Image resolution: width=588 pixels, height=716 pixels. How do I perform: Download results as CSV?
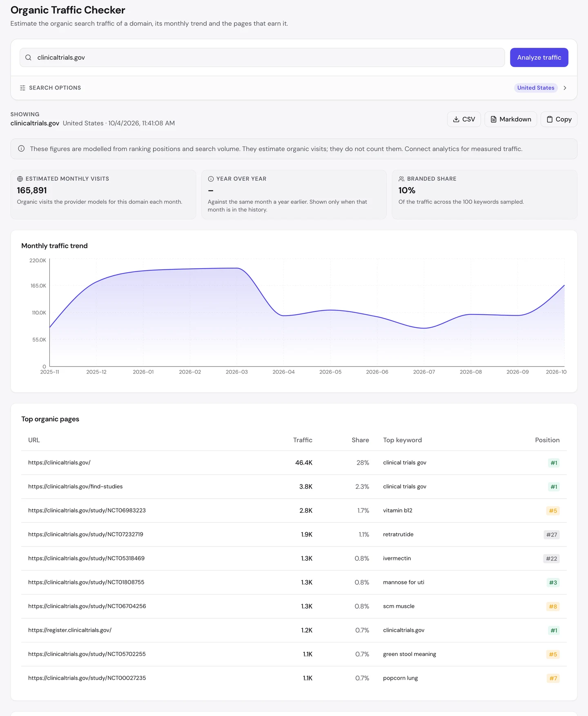tap(464, 119)
